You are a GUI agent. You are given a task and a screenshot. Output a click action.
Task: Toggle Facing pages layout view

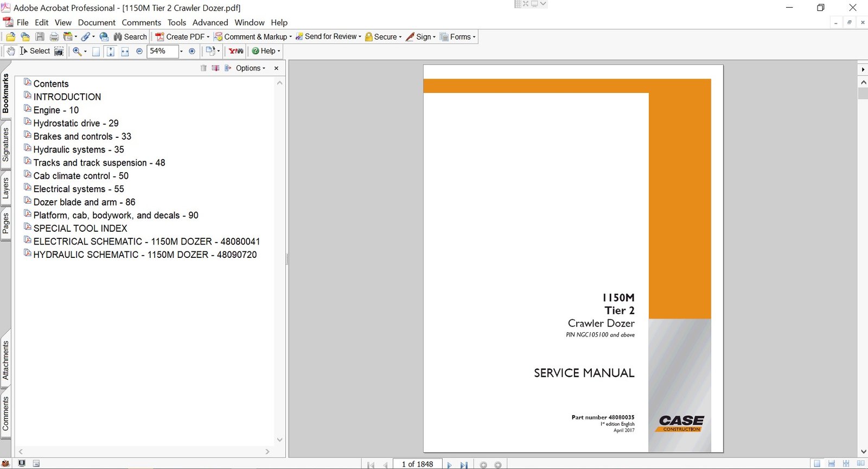point(860,464)
